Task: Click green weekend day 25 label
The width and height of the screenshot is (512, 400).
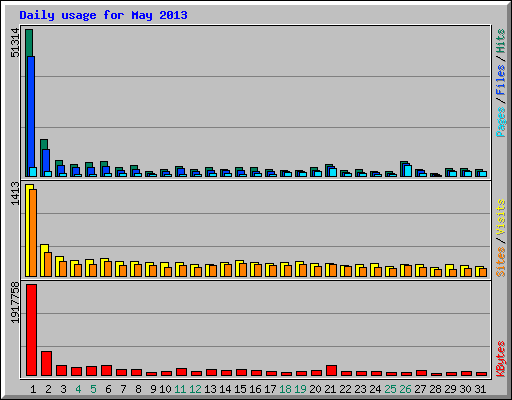Action: click(390, 389)
